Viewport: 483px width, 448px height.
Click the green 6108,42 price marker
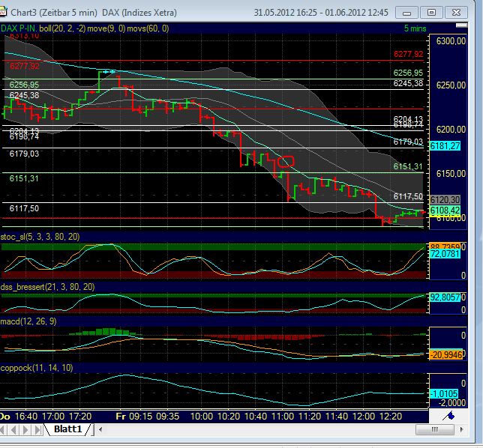(445, 211)
